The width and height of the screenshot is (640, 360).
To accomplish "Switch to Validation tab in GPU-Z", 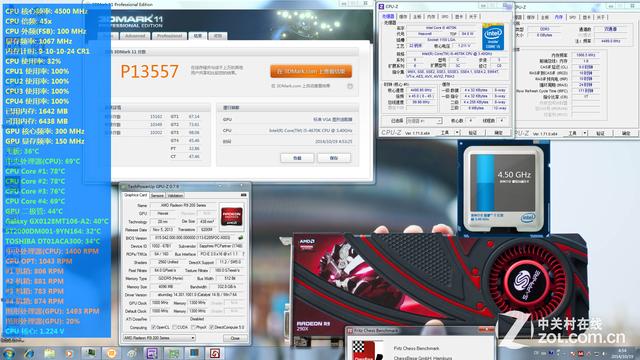I will pyautogui.click(x=175, y=196).
